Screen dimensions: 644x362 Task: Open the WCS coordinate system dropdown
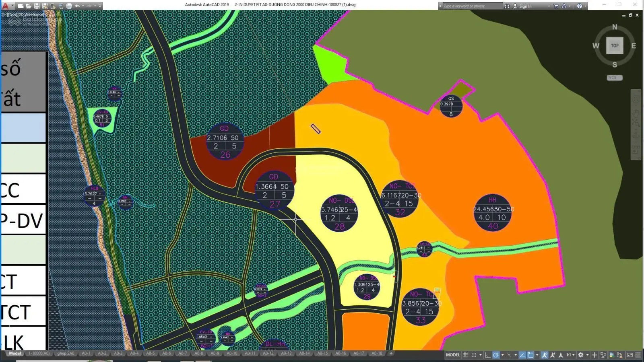pyautogui.click(x=615, y=77)
